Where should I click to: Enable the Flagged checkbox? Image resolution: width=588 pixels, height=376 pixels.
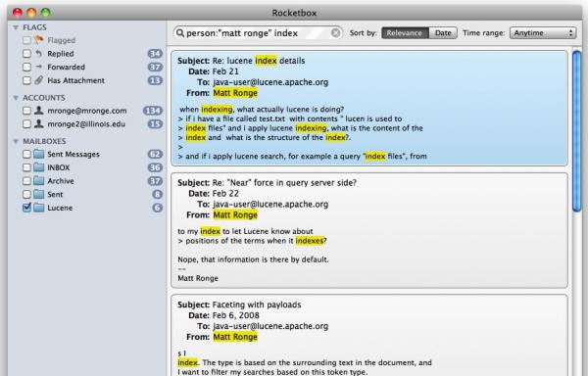(26, 40)
